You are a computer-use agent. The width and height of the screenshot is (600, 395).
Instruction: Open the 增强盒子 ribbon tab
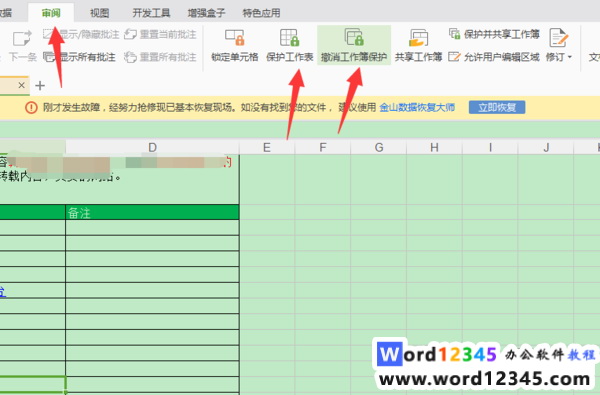tap(206, 13)
